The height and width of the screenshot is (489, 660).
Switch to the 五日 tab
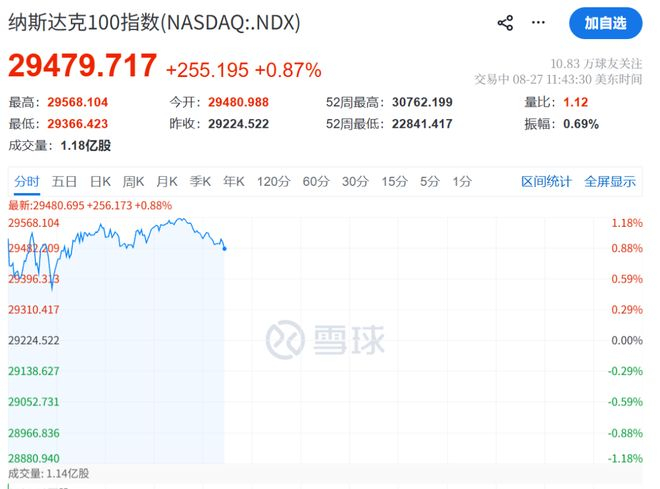pos(64,181)
